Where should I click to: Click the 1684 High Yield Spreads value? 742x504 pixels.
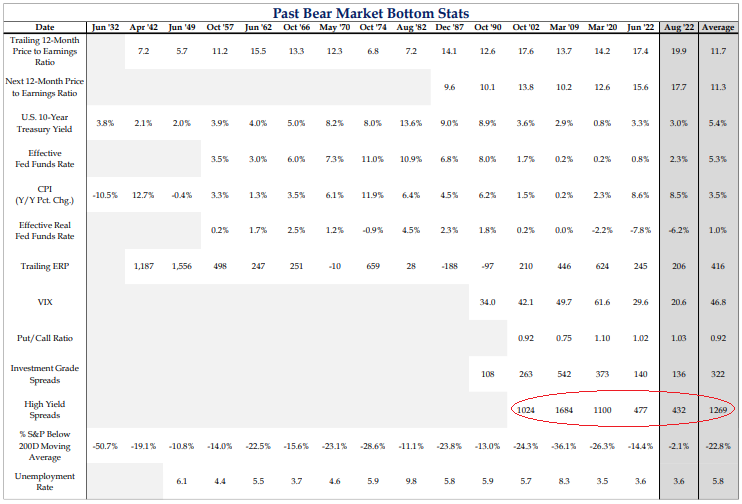coord(563,410)
